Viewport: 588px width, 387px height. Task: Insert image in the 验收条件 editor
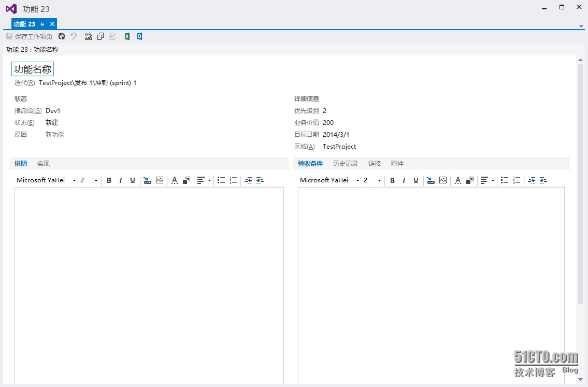click(443, 180)
